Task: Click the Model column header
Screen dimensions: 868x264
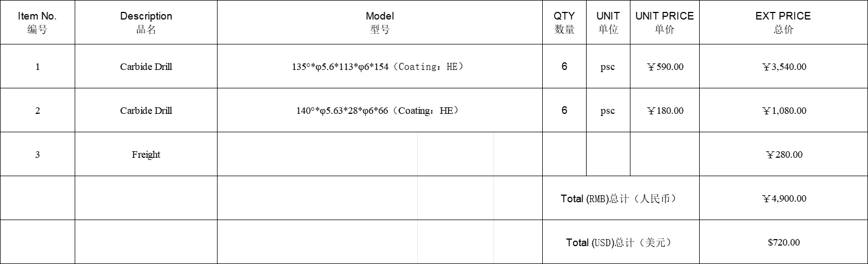Action: [x=380, y=22]
